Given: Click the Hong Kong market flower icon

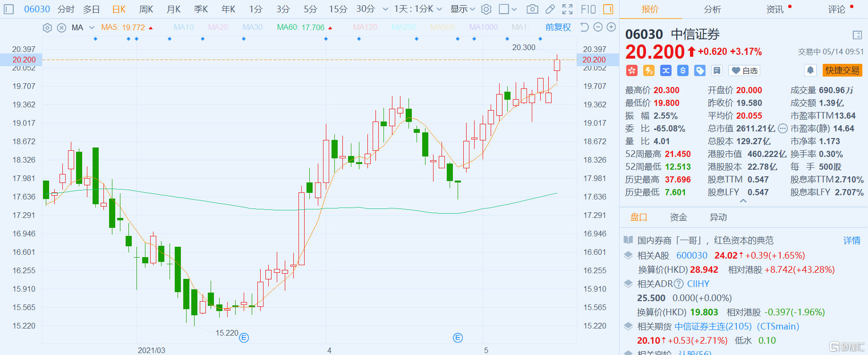Looking at the screenshot, I should pyautogui.click(x=632, y=70).
